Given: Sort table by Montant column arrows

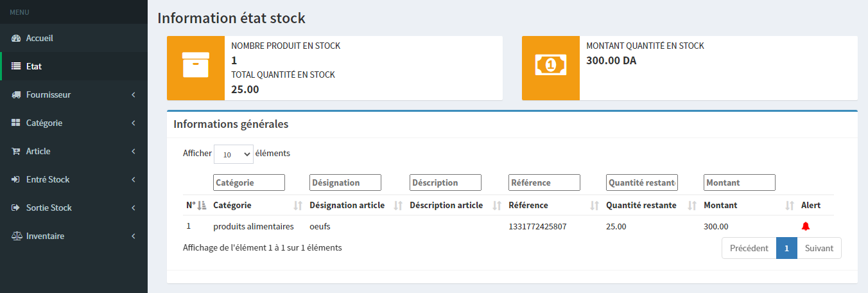Looking at the screenshot, I should click(x=790, y=206).
